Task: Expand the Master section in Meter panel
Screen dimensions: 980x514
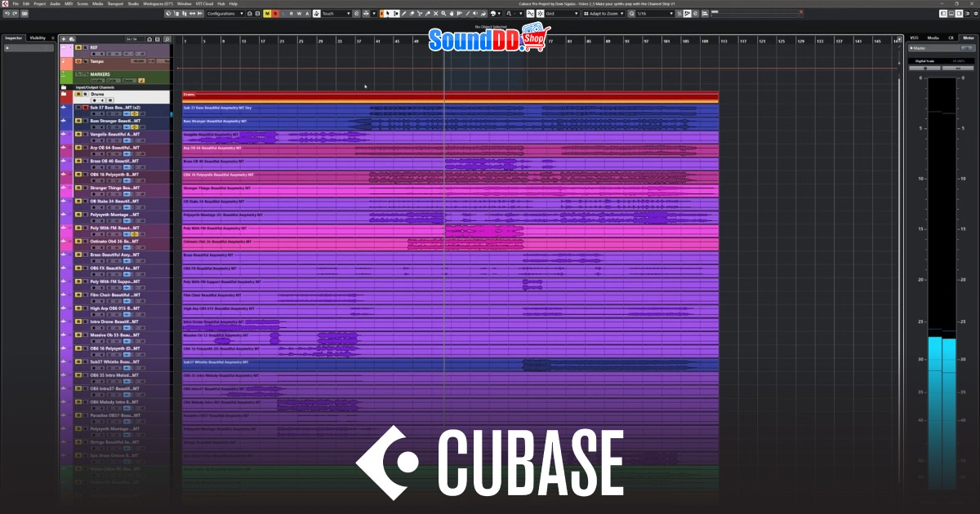Action: 913,48
